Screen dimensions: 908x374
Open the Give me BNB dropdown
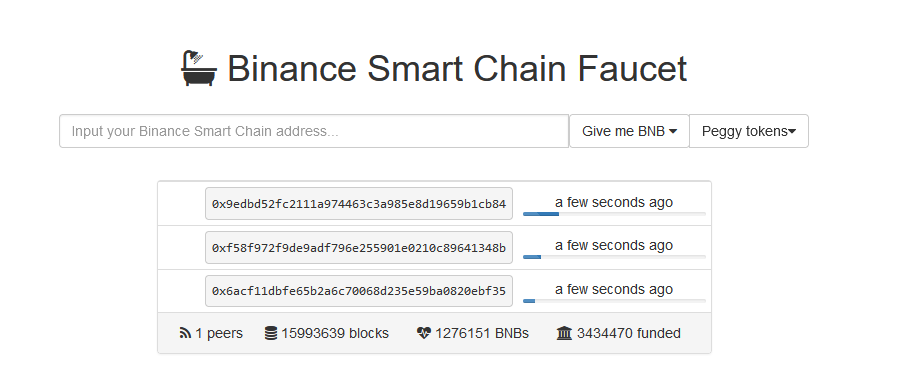629,131
